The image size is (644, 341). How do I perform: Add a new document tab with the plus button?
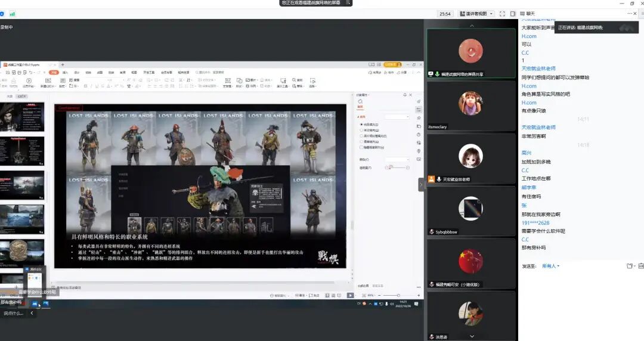coord(63,64)
